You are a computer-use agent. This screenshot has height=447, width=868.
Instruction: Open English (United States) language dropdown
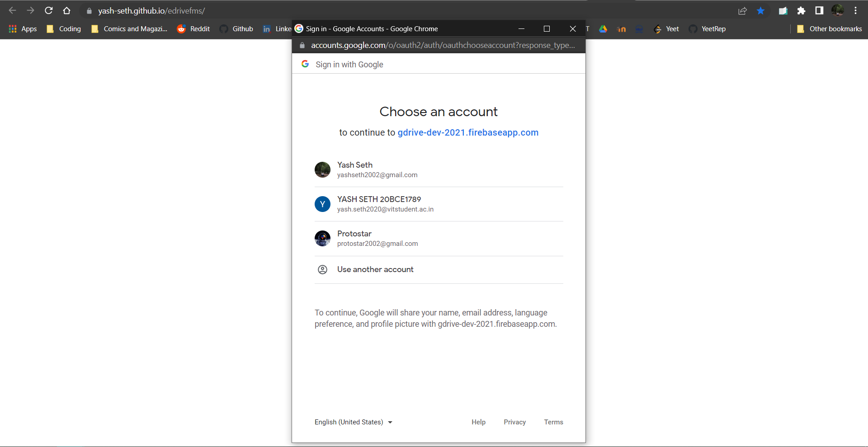point(354,422)
